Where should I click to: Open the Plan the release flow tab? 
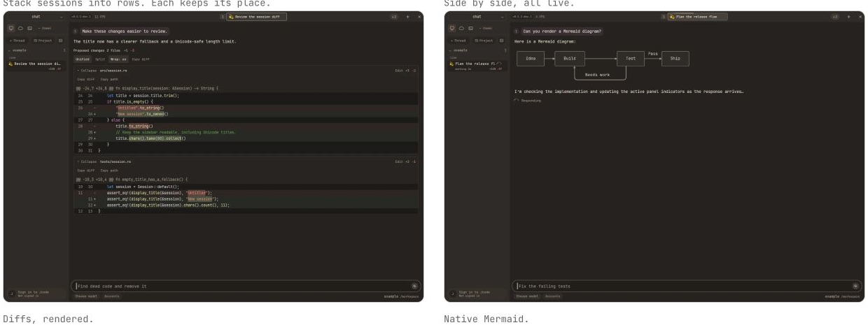[x=697, y=15]
